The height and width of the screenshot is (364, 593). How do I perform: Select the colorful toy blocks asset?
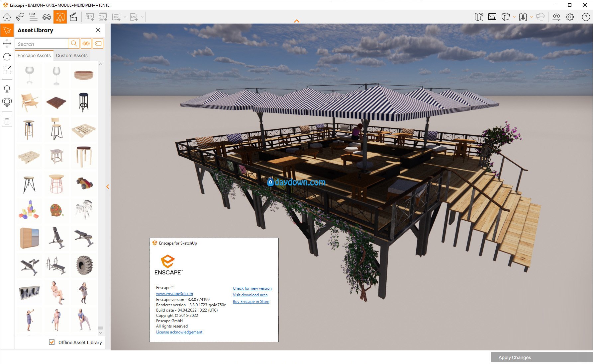click(x=30, y=210)
